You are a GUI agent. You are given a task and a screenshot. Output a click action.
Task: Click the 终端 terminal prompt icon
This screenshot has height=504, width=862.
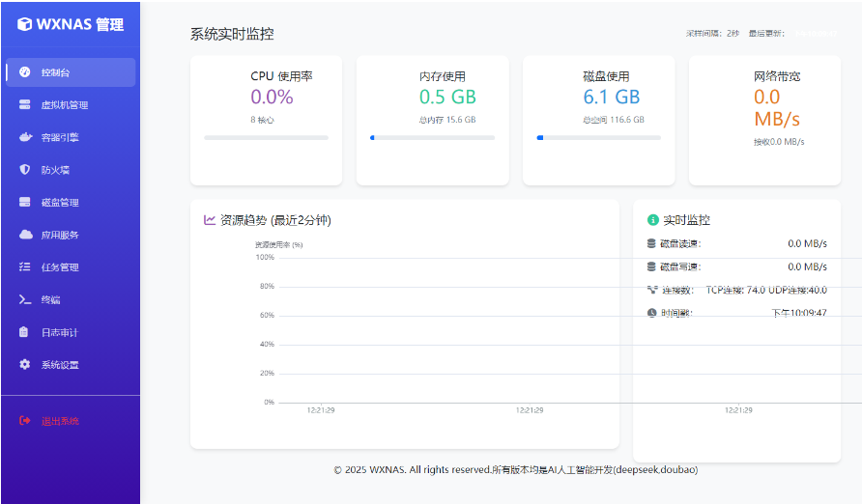click(x=25, y=299)
